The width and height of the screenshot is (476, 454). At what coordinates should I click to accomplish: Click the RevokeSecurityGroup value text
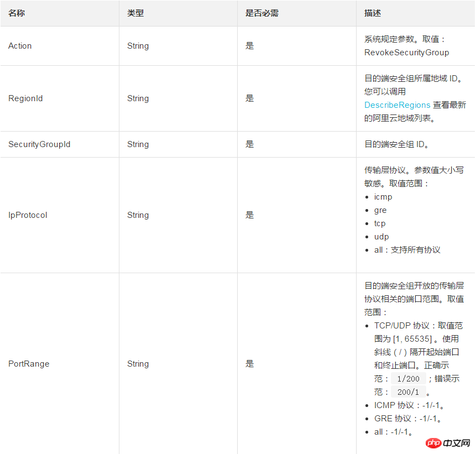click(406, 53)
